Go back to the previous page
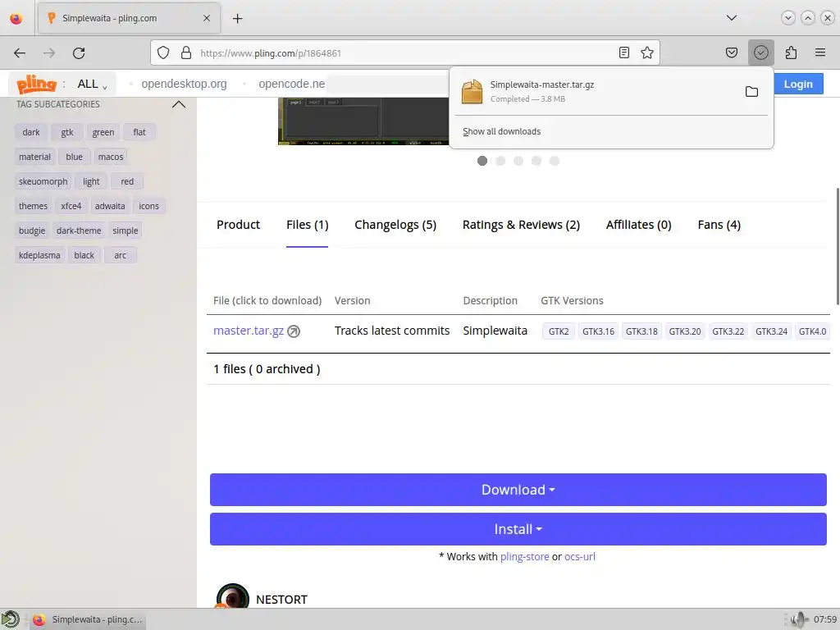 [x=20, y=52]
